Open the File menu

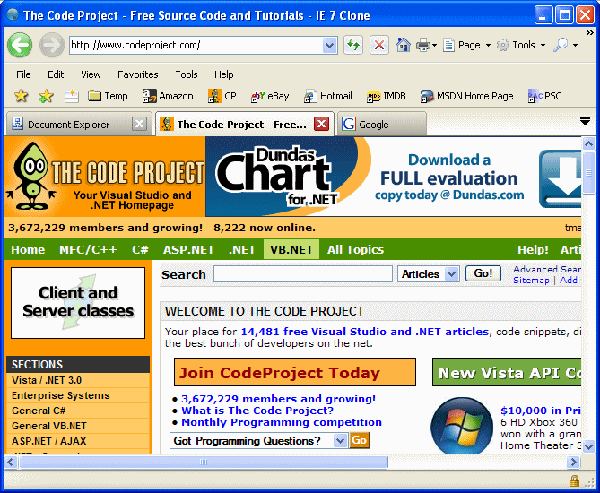coord(23,74)
